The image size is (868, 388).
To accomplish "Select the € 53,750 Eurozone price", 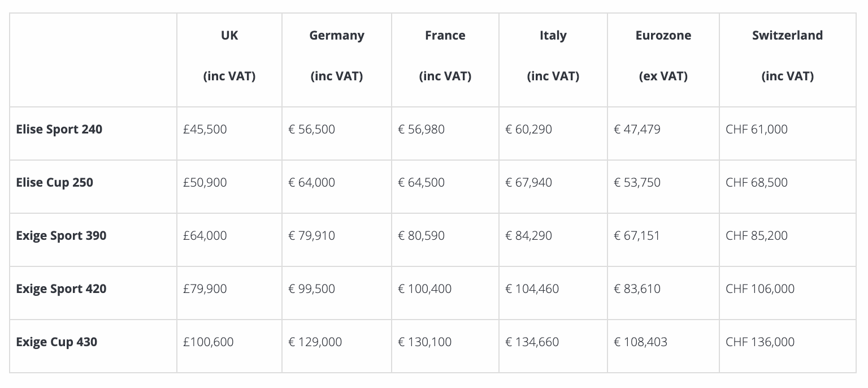I will (x=637, y=183).
